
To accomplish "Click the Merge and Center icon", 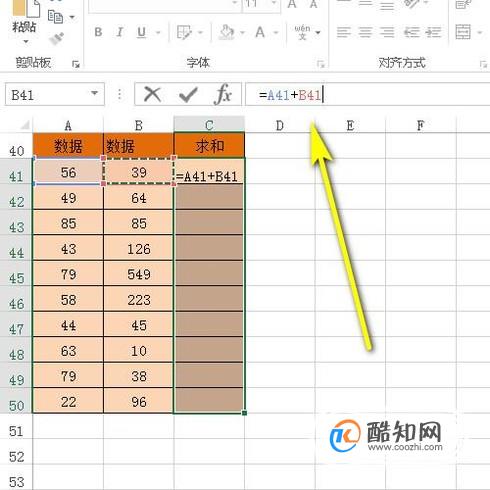I will 463,32.
